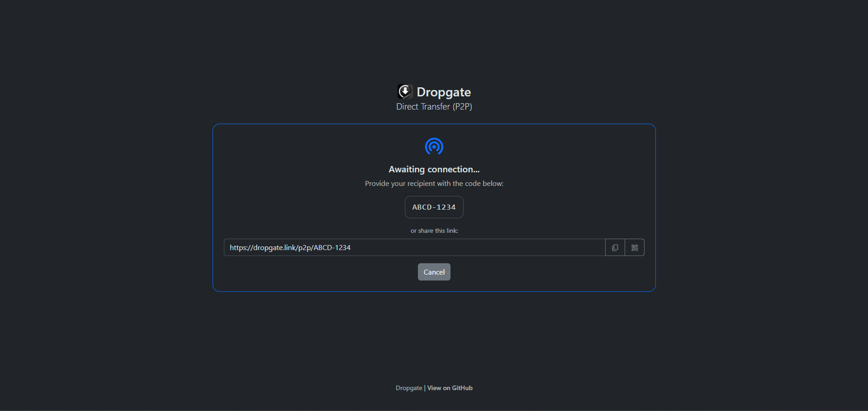Select the code ABCD-1234 box
Viewport: 868px width, 411px height.
434,207
